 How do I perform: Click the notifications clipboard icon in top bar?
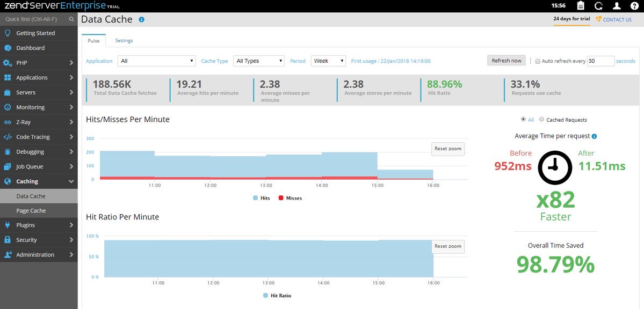(581, 6)
